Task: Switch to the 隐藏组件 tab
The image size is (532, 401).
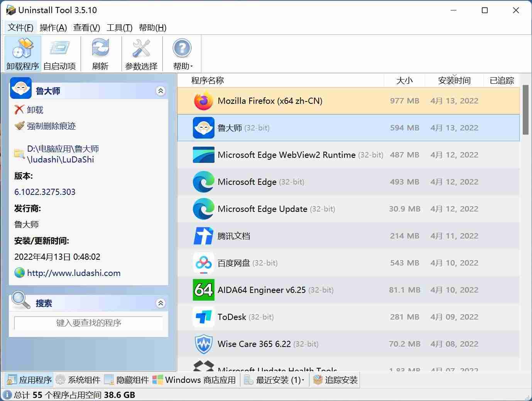Action: (x=127, y=380)
